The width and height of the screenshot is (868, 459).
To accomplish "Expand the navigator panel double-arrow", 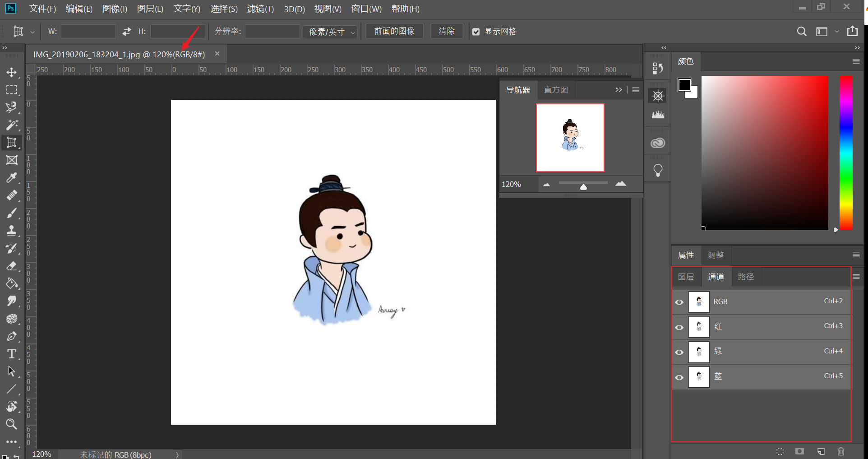I will (x=619, y=90).
